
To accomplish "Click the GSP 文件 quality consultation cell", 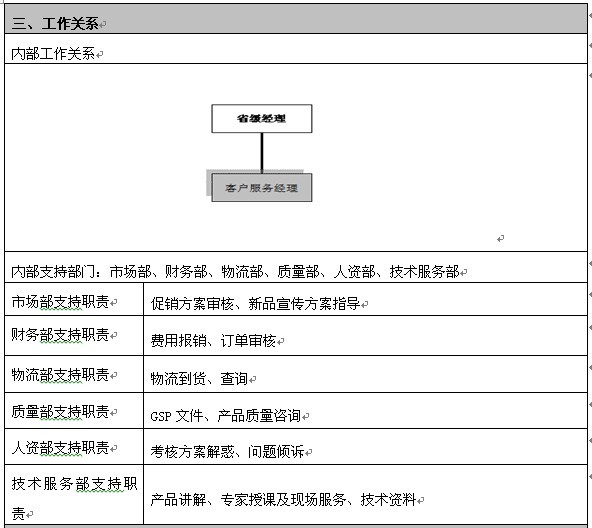I will [365, 411].
